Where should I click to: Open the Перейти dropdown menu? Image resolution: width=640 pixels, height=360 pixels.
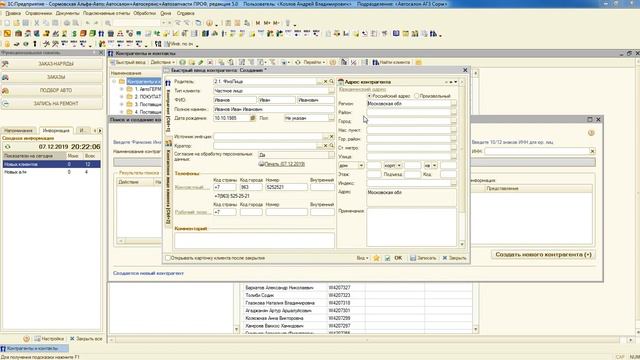(315, 62)
